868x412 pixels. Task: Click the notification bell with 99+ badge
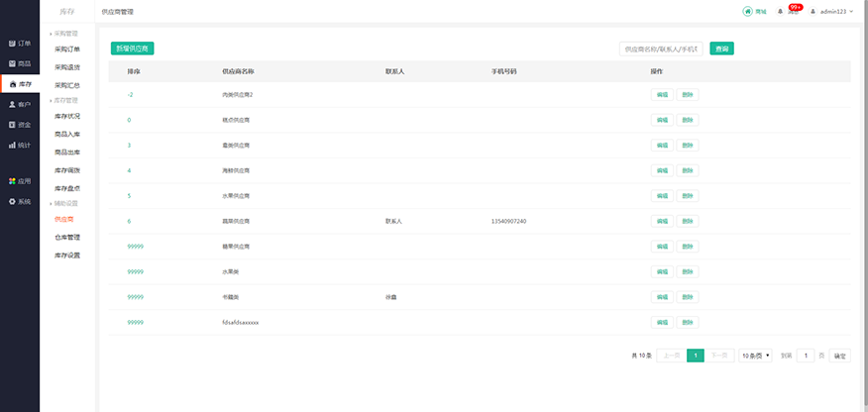pyautogui.click(x=781, y=12)
